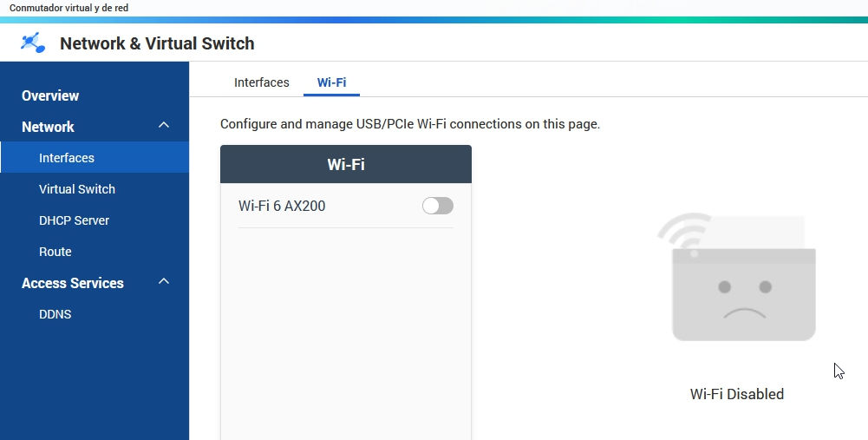Click the Network & Virtual Switch title
The image size is (868, 440).
click(x=157, y=43)
